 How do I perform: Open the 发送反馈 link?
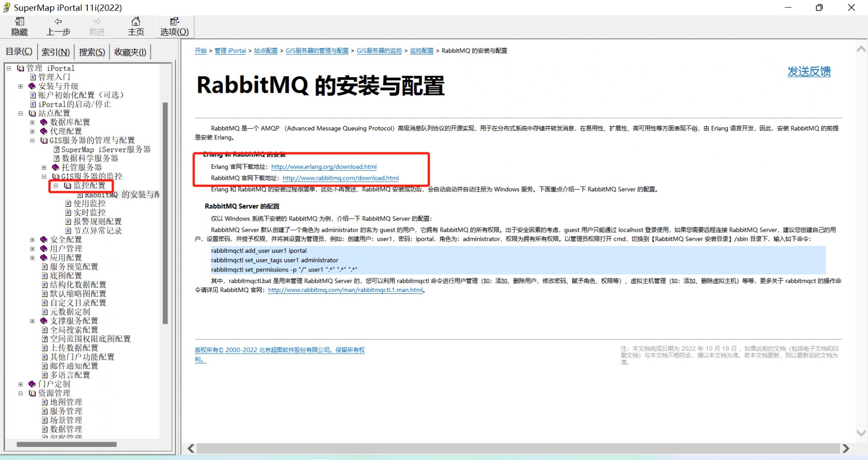(x=809, y=71)
